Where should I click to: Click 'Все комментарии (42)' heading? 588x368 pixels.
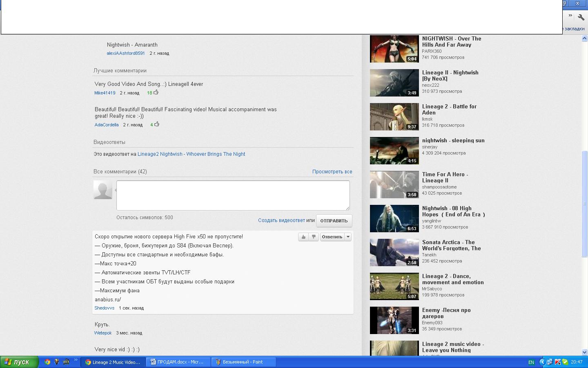(120, 172)
